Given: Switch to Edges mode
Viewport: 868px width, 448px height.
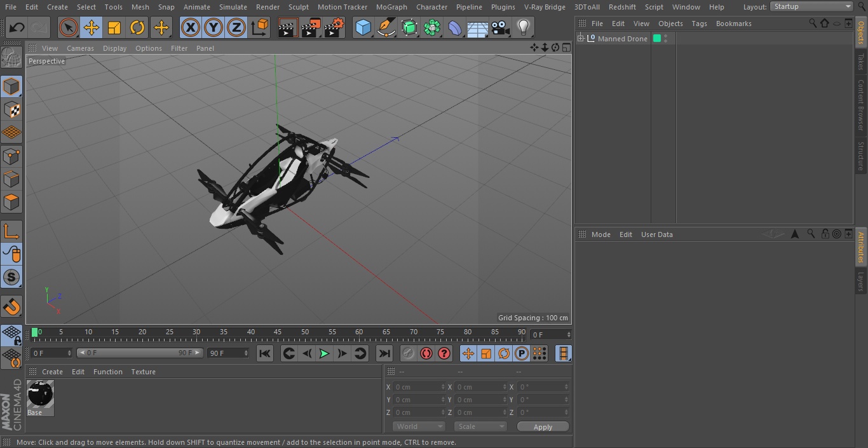Looking at the screenshot, I should (x=11, y=179).
